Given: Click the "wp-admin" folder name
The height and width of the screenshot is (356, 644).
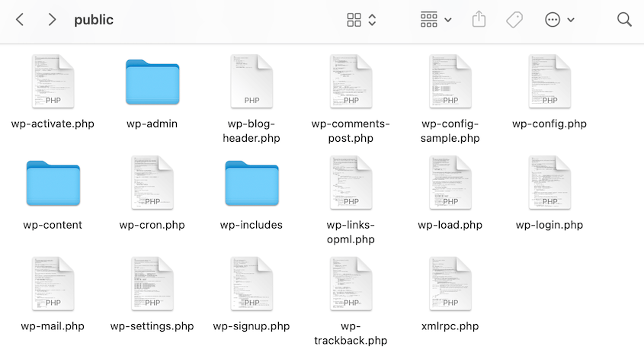Looking at the screenshot, I should coord(152,123).
